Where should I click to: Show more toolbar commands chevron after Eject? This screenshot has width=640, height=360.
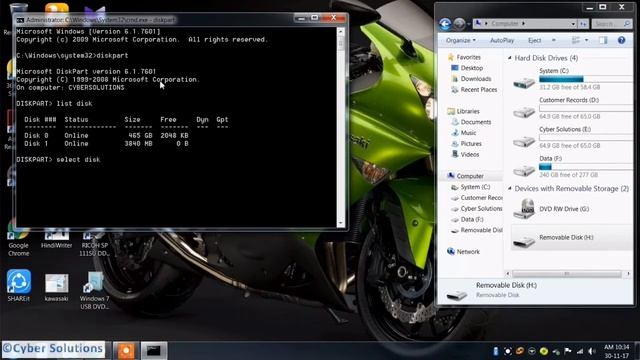click(553, 40)
